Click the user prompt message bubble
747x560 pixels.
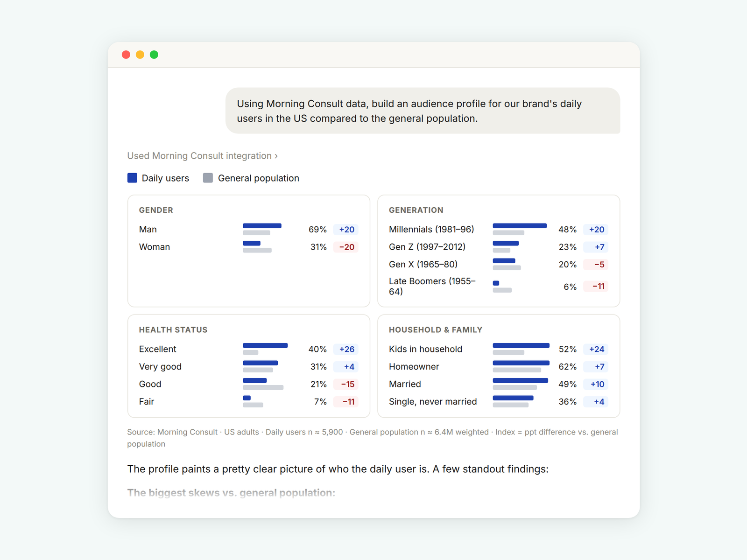[x=423, y=111]
